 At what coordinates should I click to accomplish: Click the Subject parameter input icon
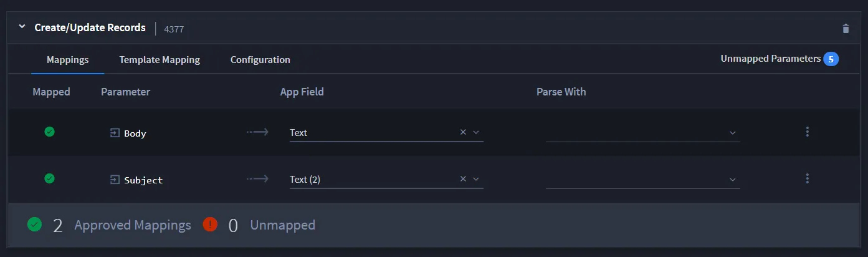[x=115, y=180]
